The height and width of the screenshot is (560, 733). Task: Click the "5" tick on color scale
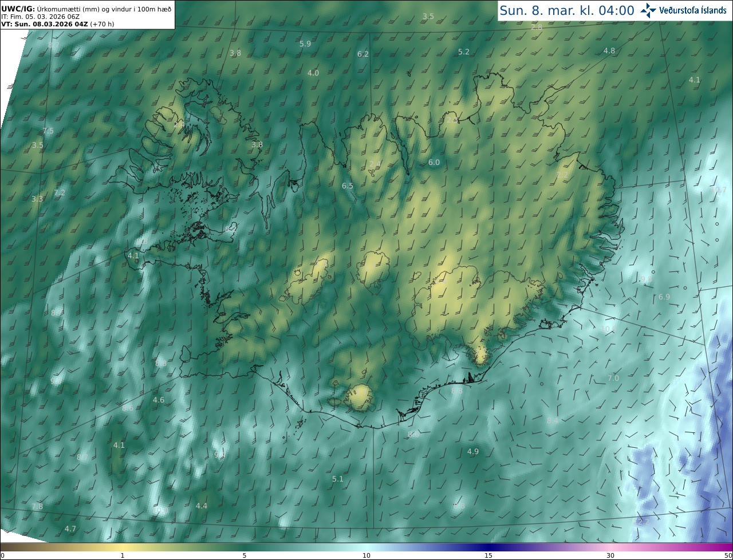click(x=245, y=555)
